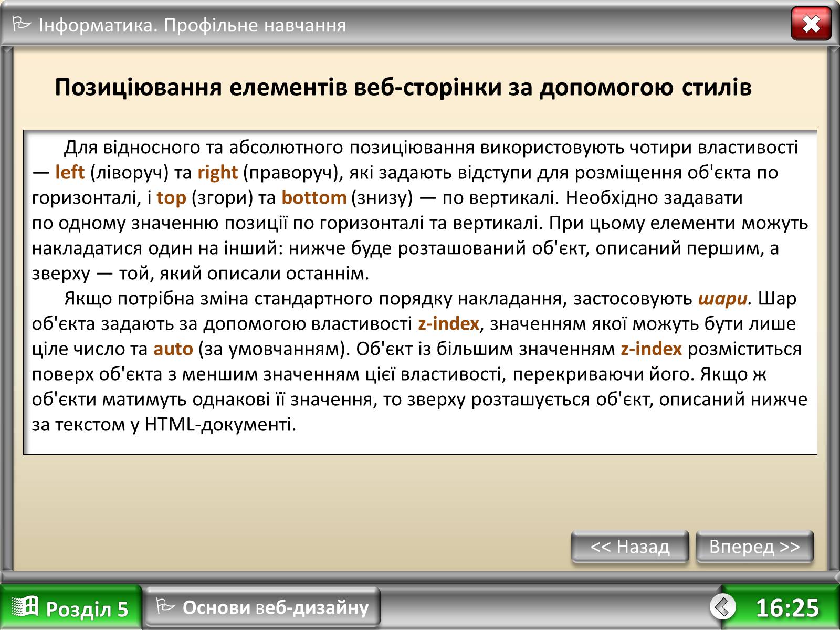The image size is (840, 630).
Task: Click the first highlighted z-index term
Action: click(449, 324)
